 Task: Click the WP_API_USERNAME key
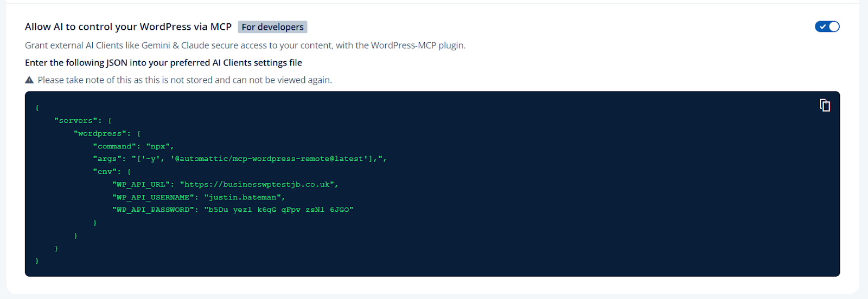(x=153, y=198)
